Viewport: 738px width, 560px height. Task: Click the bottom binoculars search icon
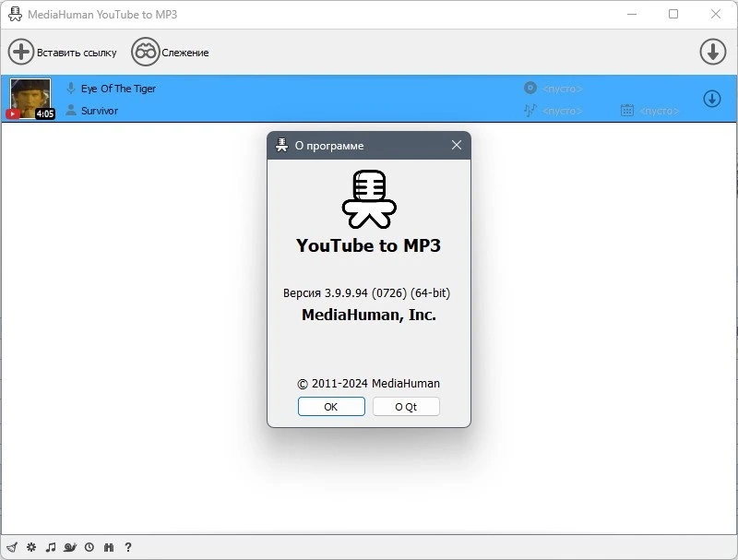tap(109, 547)
